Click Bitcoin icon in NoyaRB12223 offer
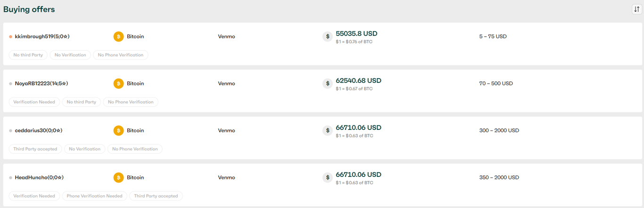 [x=118, y=83]
